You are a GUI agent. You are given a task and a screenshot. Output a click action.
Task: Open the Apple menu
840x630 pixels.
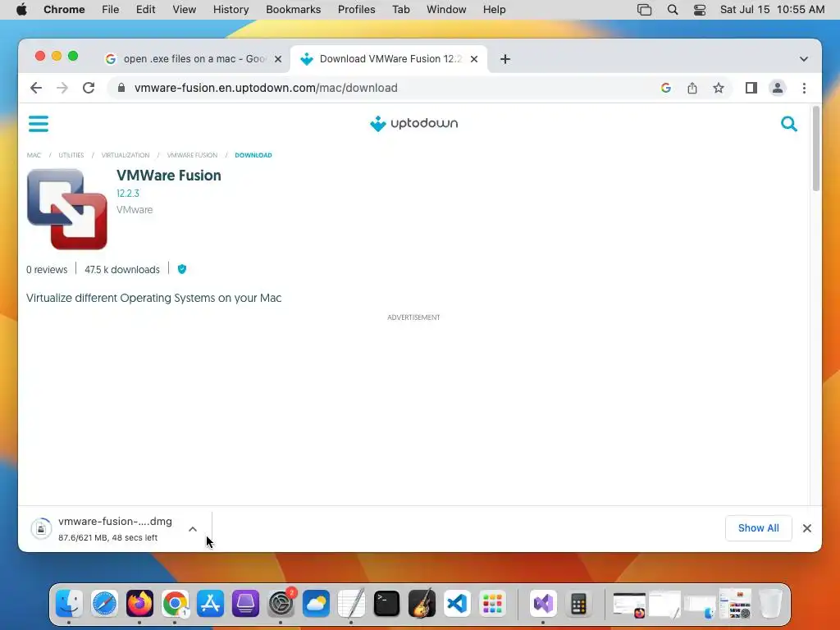click(21, 10)
